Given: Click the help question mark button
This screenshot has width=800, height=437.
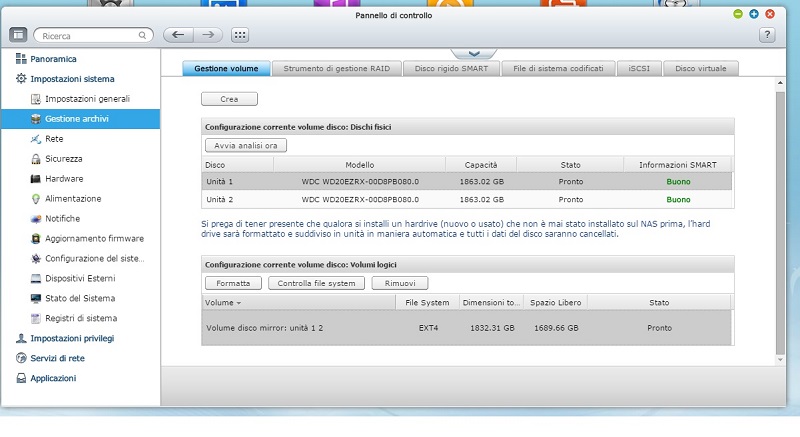Looking at the screenshot, I should coord(767,35).
